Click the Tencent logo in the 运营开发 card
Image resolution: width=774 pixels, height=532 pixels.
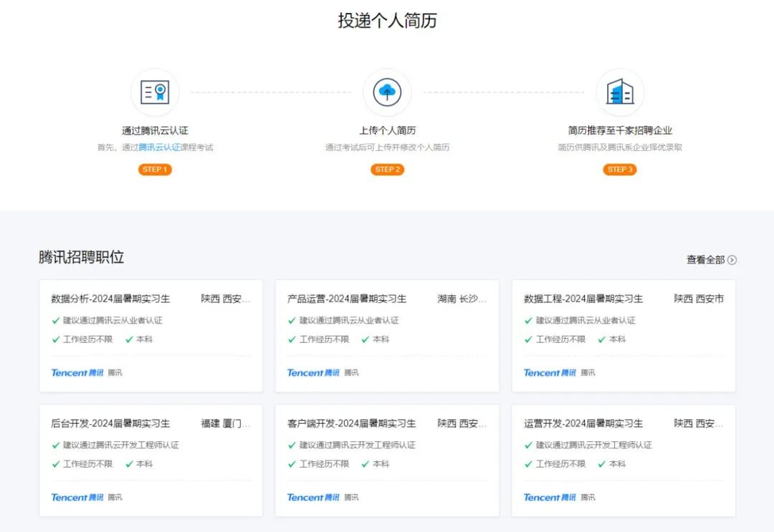(x=550, y=498)
